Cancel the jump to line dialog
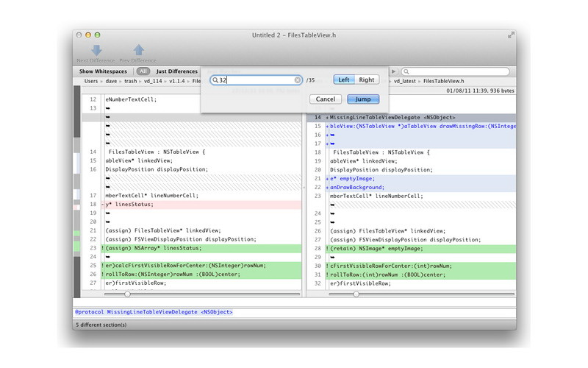The width and height of the screenshot is (588, 368). (x=326, y=99)
